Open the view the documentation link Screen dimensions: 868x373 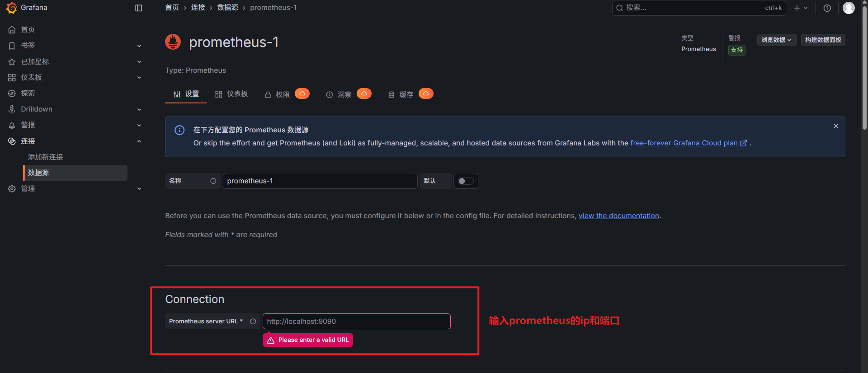(619, 216)
